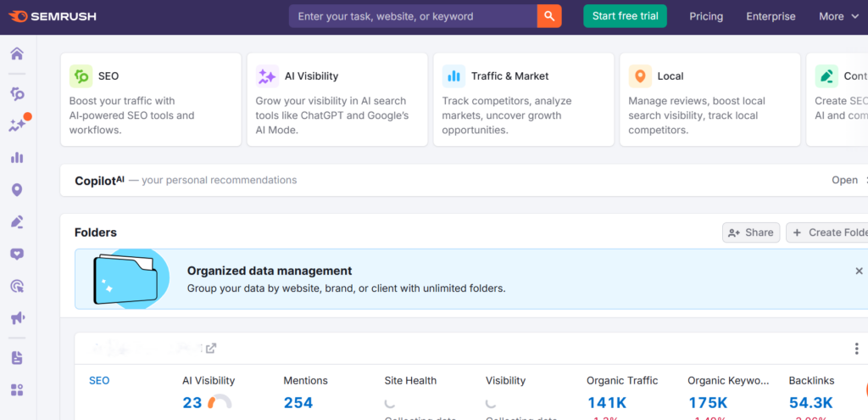Open Home from sidebar icon
Image resolution: width=868 pixels, height=420 pixels.
click(17, 53)
